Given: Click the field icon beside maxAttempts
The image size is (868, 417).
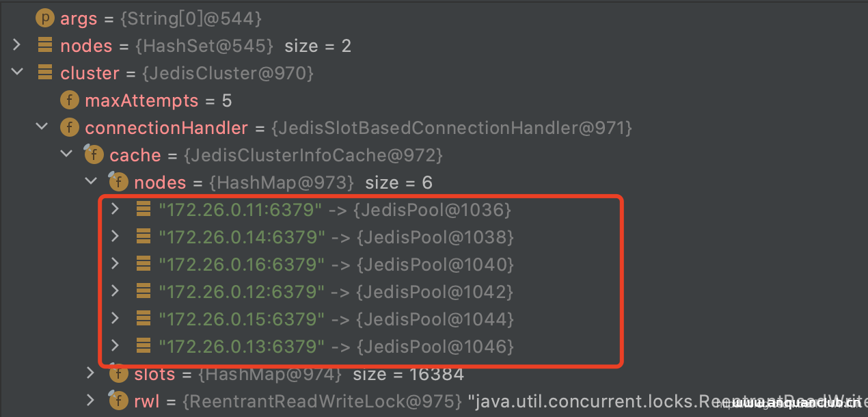Looking at the screenshot, I should pos(69,100).
